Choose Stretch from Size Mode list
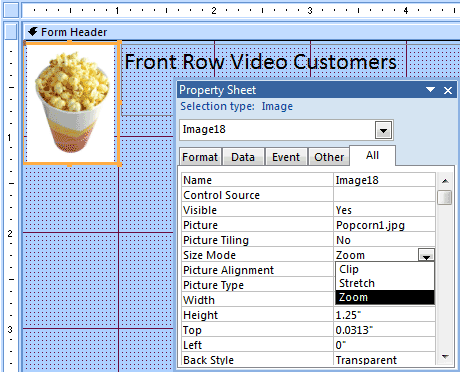Viewport: 460px width, 372px height. [385, 283]
